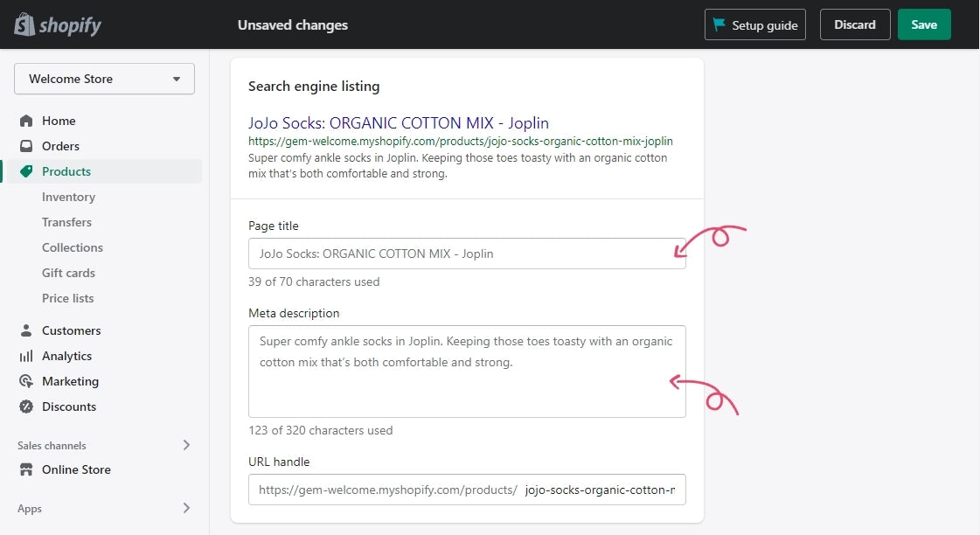Open Inventory submenu item
Screen dimensions: 980x535
coord(69,197)
